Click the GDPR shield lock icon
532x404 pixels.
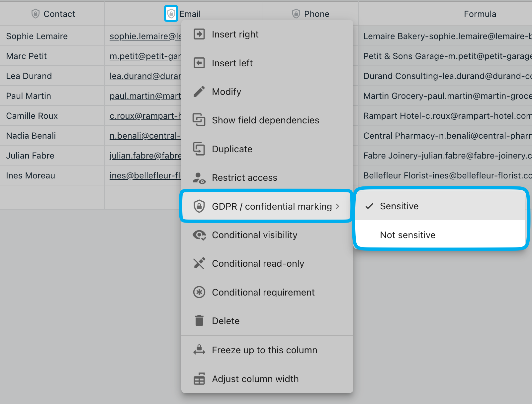(x=199, y=206)
